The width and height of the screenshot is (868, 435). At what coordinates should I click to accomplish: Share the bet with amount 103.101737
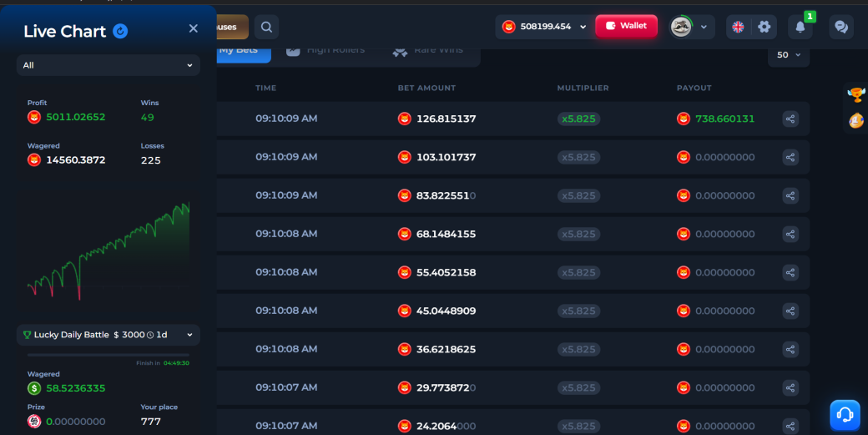790,157
